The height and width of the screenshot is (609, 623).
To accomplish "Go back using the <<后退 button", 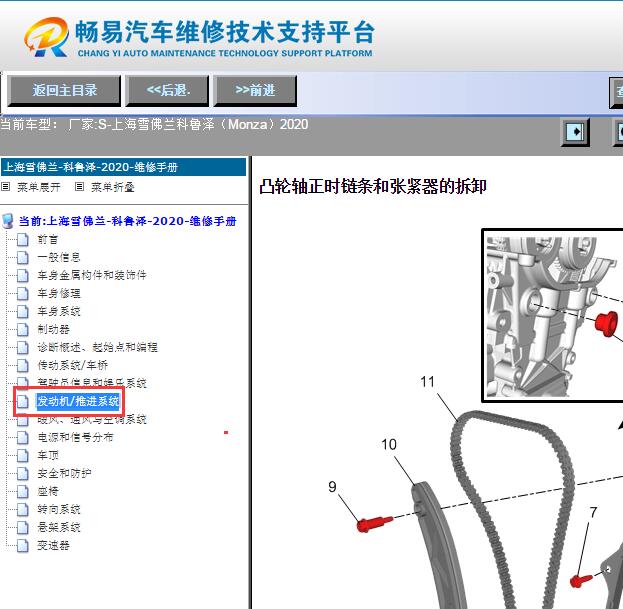I will pyautogui.click(x=167, y=91).
